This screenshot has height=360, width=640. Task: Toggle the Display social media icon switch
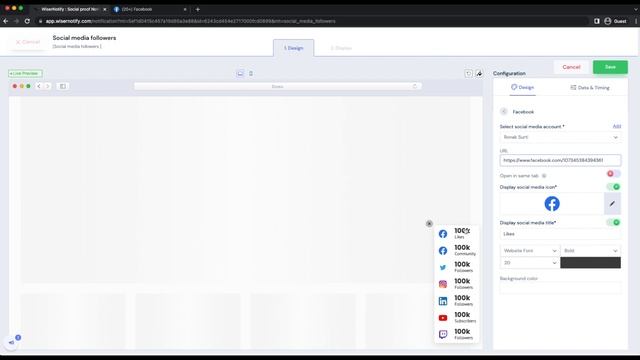tap(613, 187)
